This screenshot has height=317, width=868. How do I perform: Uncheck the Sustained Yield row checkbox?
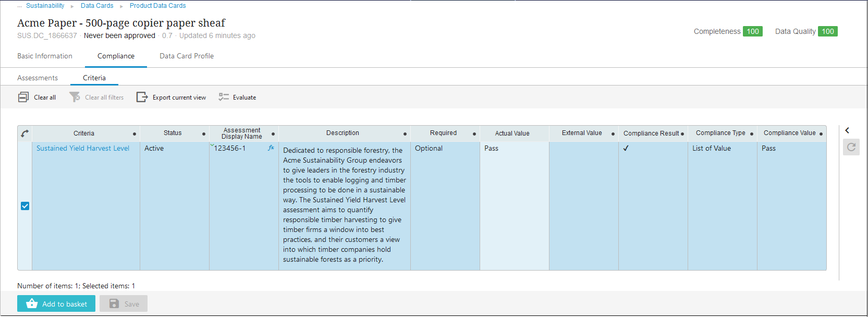coord(25,206)
